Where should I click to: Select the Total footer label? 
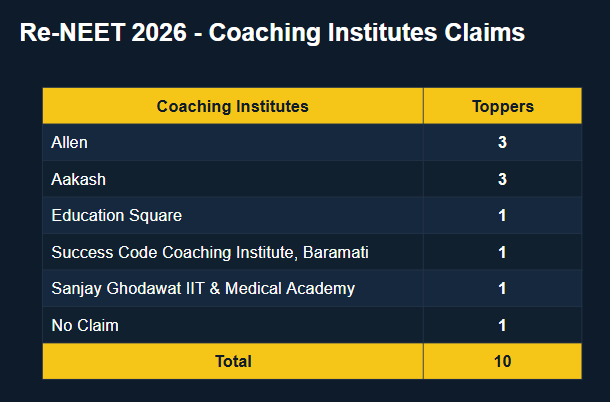pyautogui.click(x=233, y=361)
